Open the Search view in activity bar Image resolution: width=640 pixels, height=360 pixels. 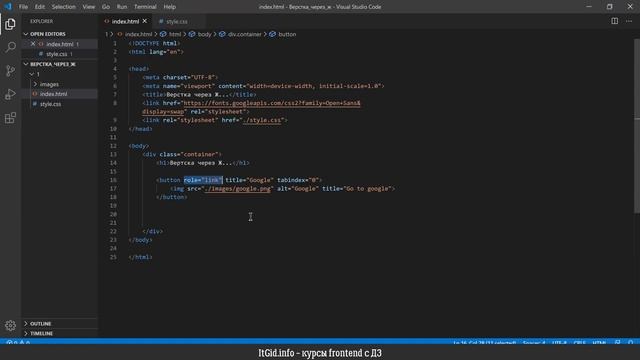point(10,47)
